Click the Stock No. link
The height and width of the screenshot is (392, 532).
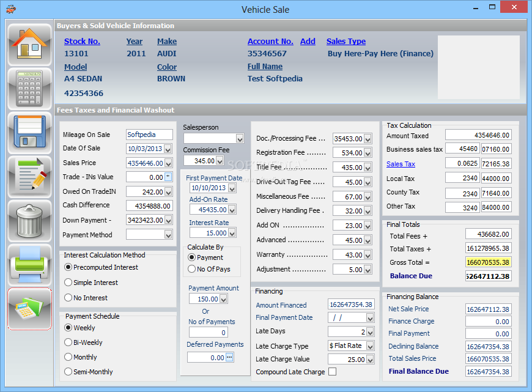[82, 42]
